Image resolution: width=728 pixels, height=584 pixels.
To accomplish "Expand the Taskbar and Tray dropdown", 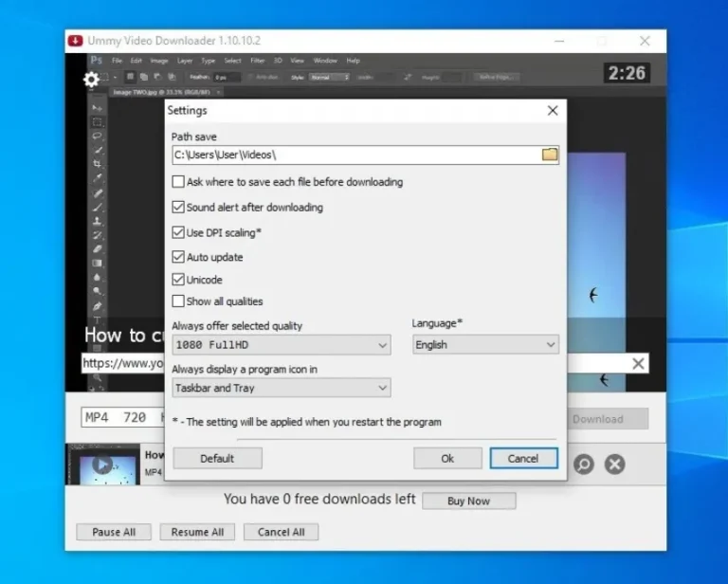I will click(282, 388).
